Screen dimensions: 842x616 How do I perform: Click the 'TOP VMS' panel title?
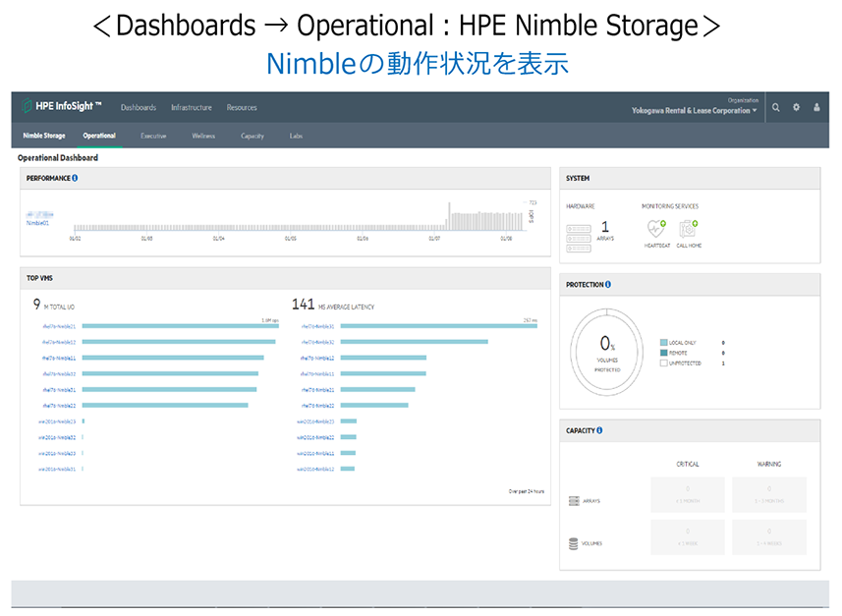pyautogui.click(x=39, y=278)
